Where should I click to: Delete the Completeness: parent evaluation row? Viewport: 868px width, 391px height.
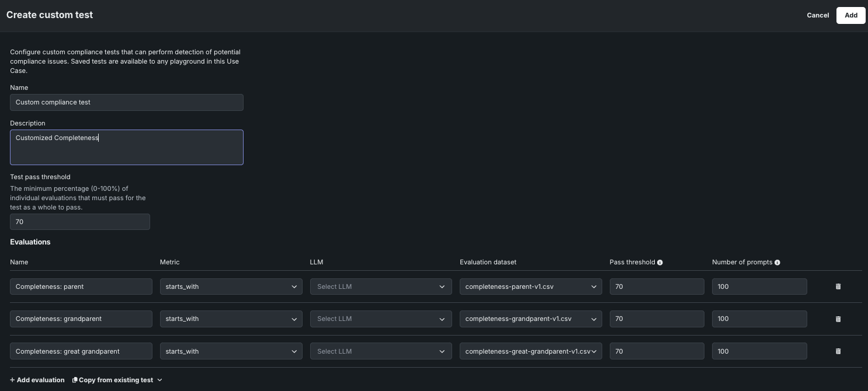point(838,287)
